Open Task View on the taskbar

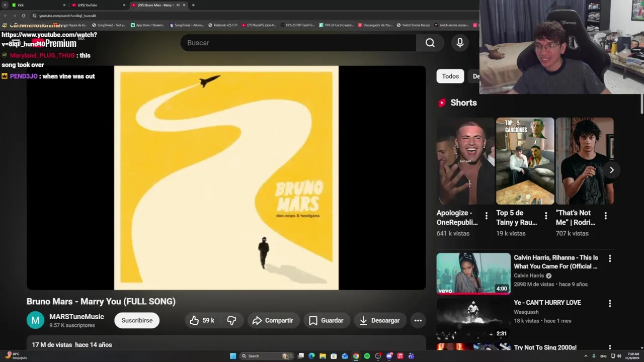tap(300, 356)
